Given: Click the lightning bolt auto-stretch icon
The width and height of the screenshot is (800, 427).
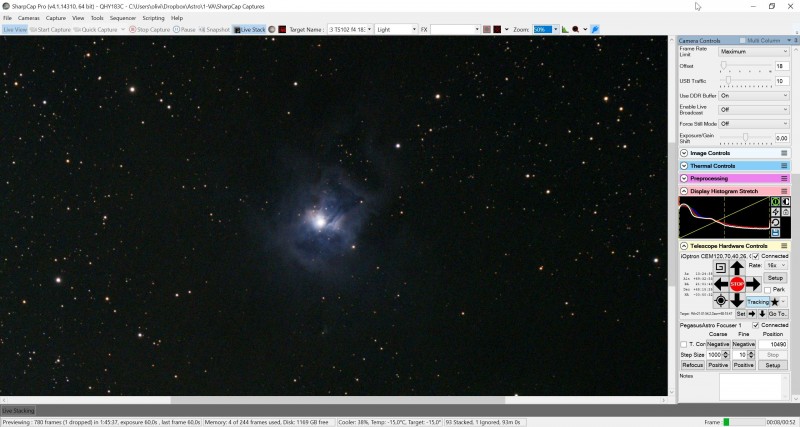Looking at the screenshot, I should (x=775, y=212).
